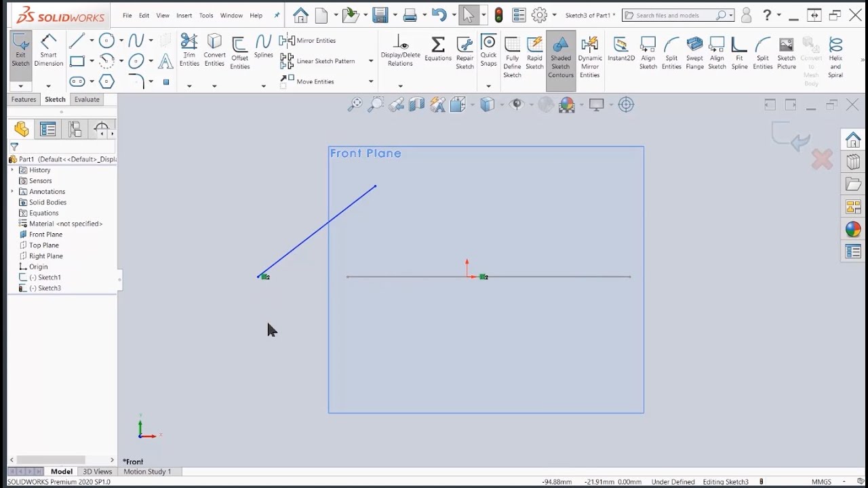Switch to the Evaluate tab
868x488 pixels.
point(87,100)
